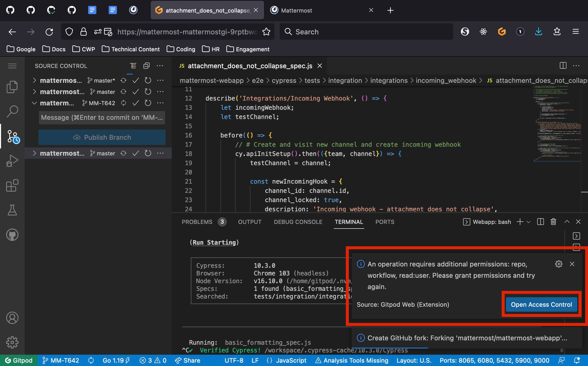
Task: Open Run and Debug view
Action: coord(12,161)
